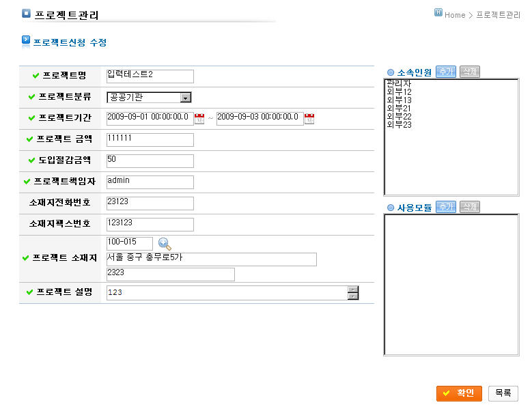
Task: Click the 추가 button beside 소속인원
Action: click(x=445, y=72)
